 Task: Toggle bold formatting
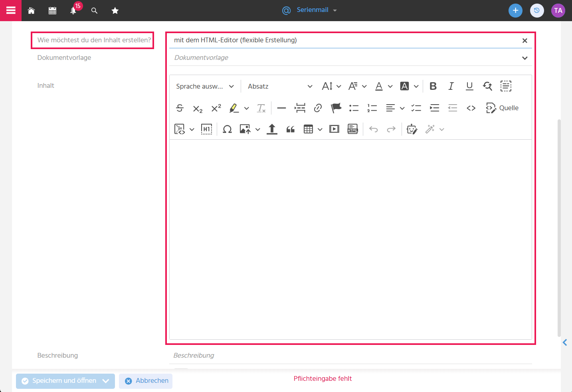click(x=433, y=86)
